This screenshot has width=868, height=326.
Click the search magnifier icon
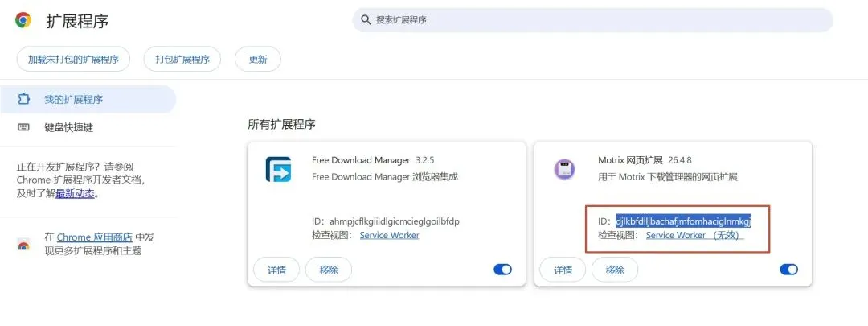(x=366, y=20)
